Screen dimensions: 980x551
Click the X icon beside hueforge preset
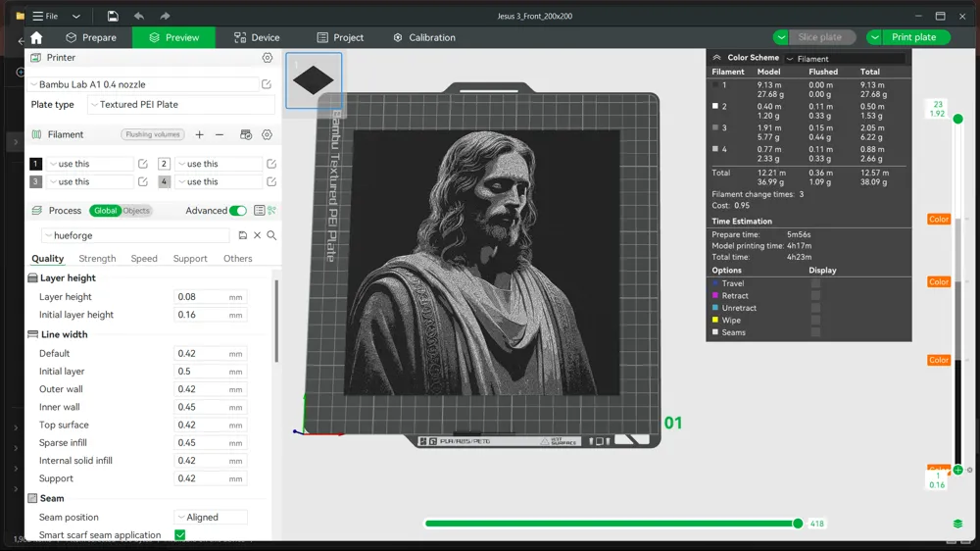[257, 235]
